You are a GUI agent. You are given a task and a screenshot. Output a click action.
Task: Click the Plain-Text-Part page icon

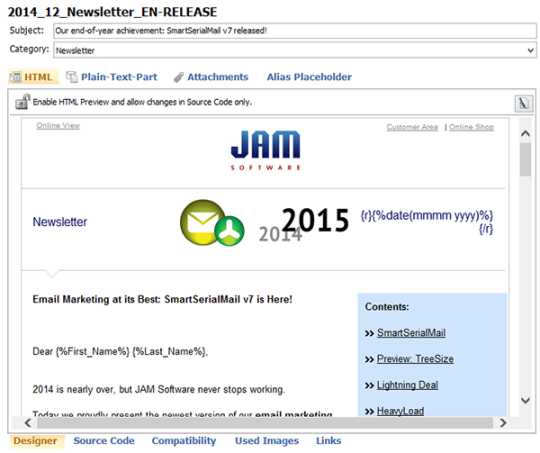coord(71,77)
